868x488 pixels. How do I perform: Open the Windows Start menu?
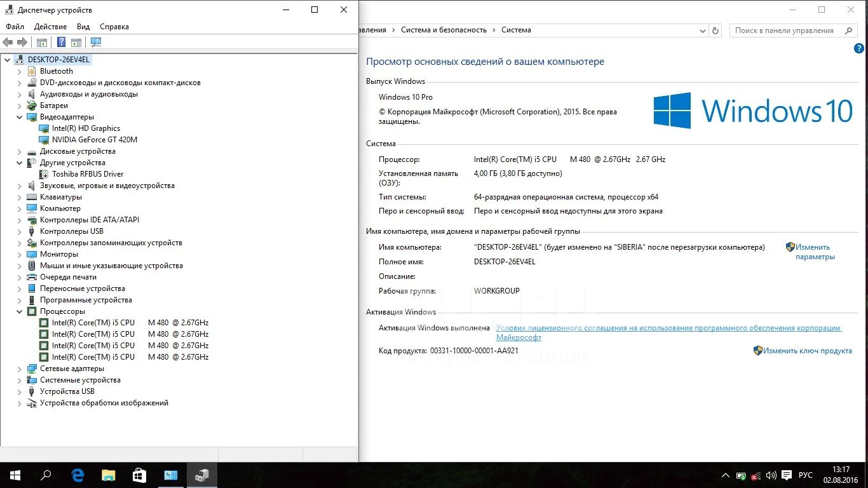[15, 475]
